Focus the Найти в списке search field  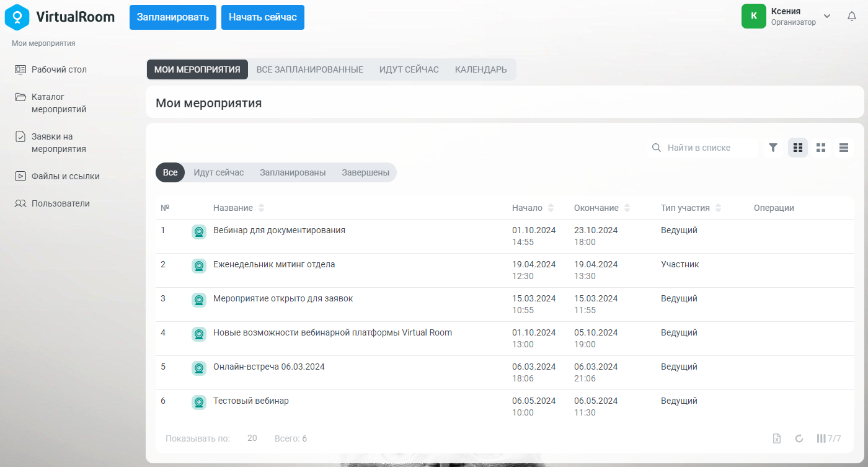[x=703, y=148]
